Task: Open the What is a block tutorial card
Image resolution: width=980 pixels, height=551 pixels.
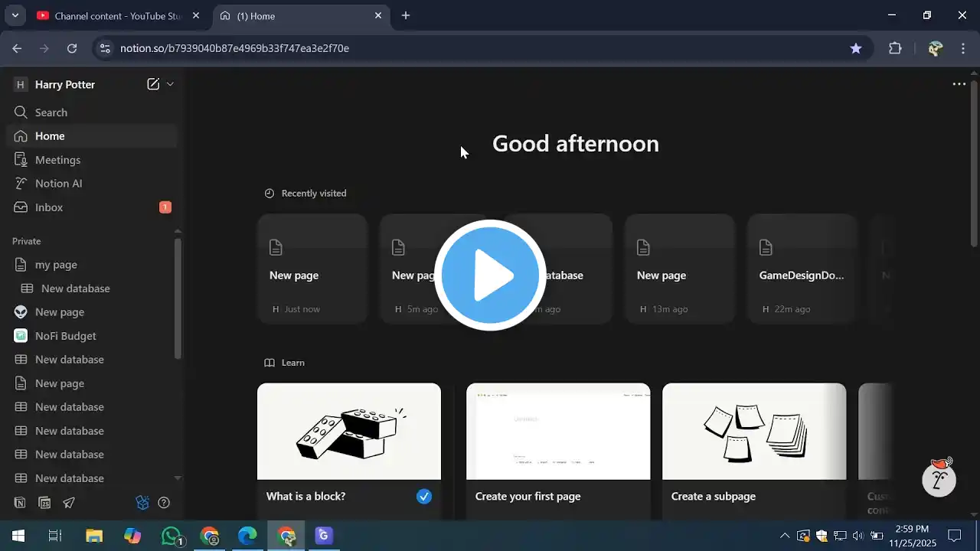Action: pyautogui.click(x=349, y=452)
